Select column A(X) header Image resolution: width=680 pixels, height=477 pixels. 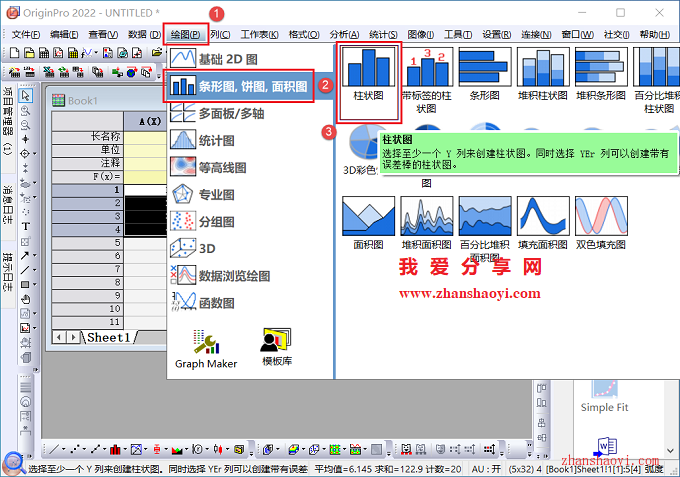pos(146,121)
